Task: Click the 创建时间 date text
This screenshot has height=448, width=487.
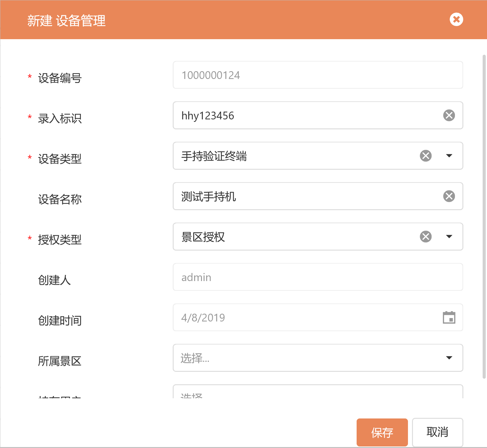Action: 203,318
